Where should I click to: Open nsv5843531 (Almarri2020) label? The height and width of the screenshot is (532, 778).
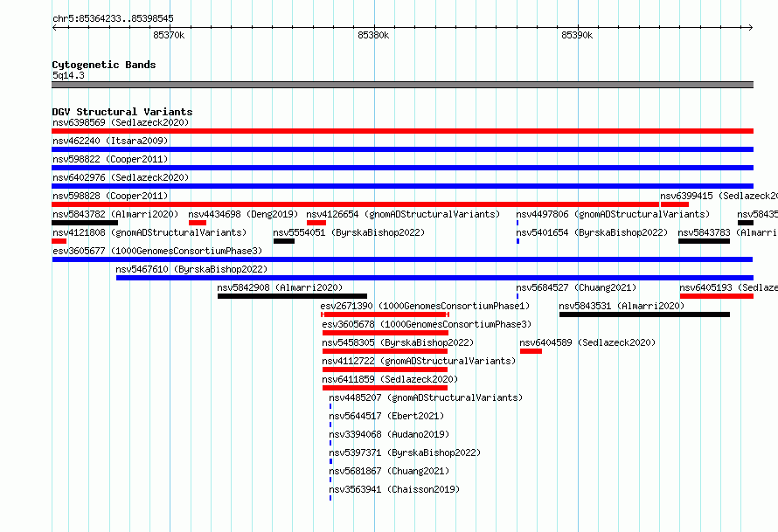(622, 306)
